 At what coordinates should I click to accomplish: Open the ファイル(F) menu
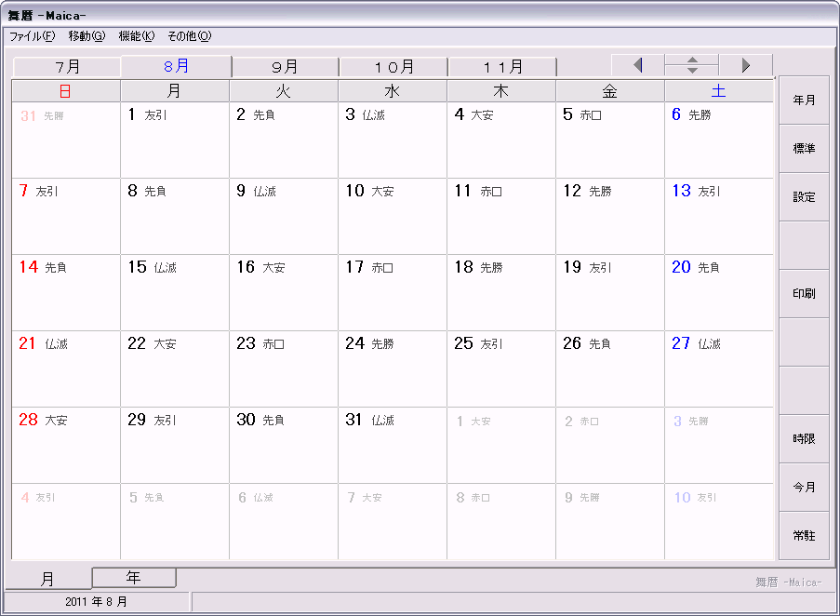(x=33, y=36)
